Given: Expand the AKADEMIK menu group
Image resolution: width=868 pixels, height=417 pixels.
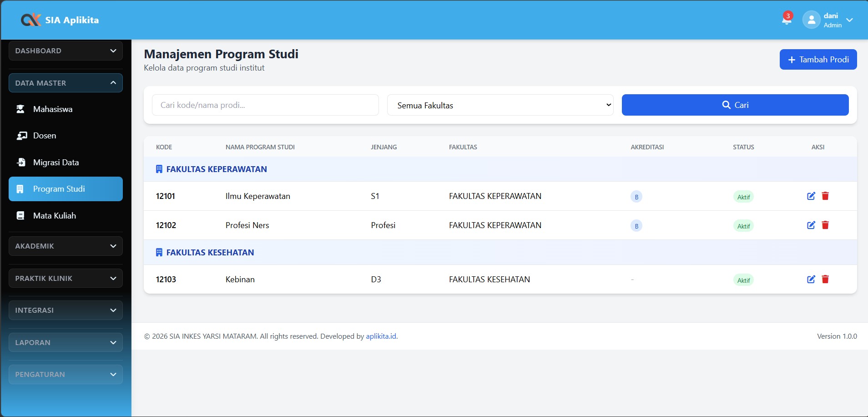Looking at the screenshot, I should coord(66,246).
